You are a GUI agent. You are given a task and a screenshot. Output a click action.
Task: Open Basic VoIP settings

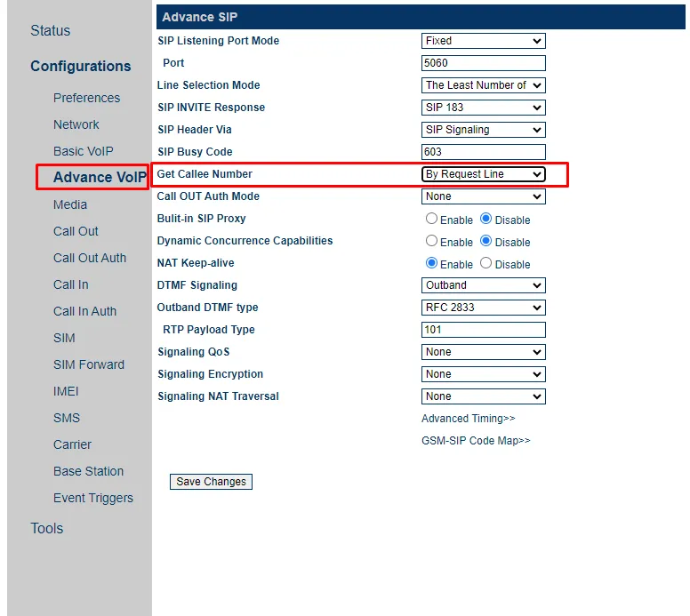coord(84,151)
